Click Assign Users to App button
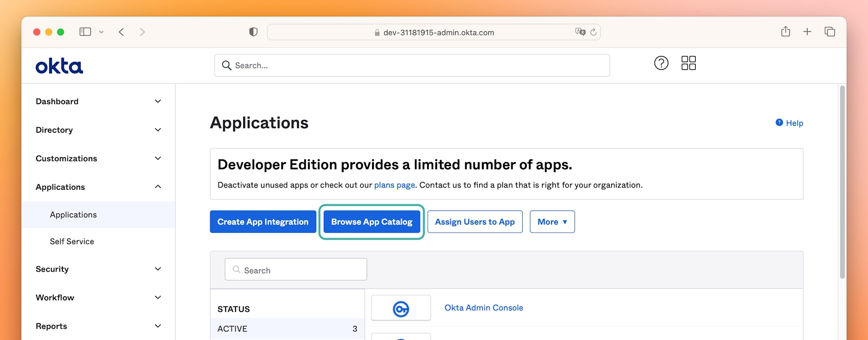The width and height of the screenshot is (868, 340). [x=475, y=222]
